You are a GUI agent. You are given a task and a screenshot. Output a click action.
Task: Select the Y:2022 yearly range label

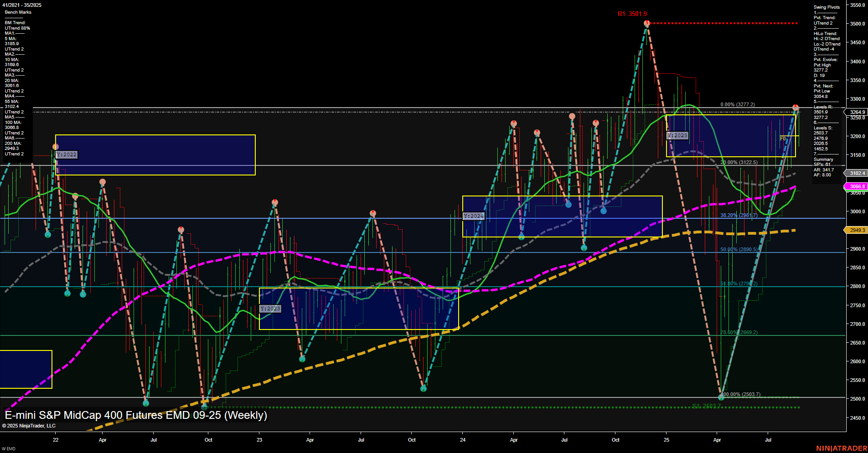(67, 154)
